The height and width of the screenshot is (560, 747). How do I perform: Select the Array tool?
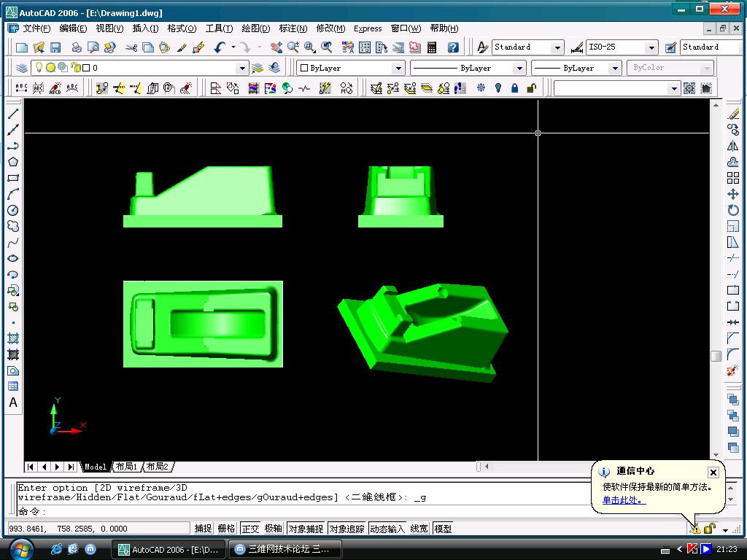pos(733,178)
